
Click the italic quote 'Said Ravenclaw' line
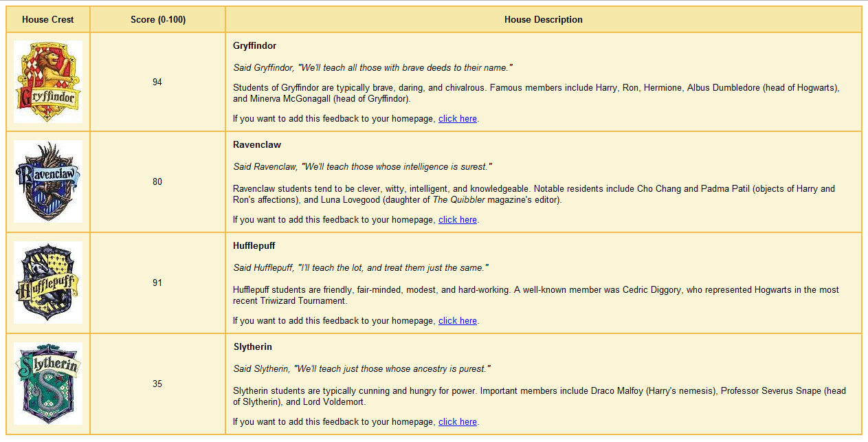click(362, 167)
